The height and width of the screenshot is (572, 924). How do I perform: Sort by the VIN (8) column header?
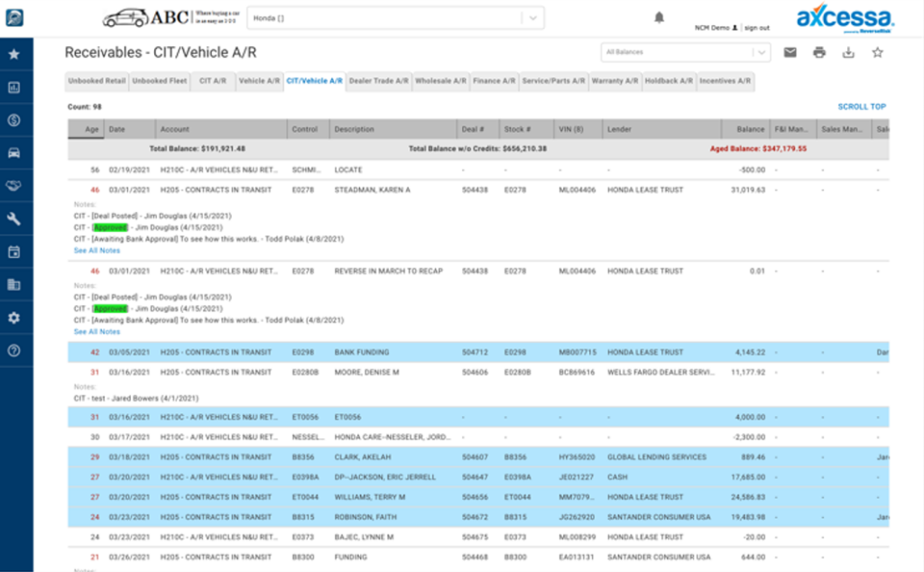tap(578, 129)
